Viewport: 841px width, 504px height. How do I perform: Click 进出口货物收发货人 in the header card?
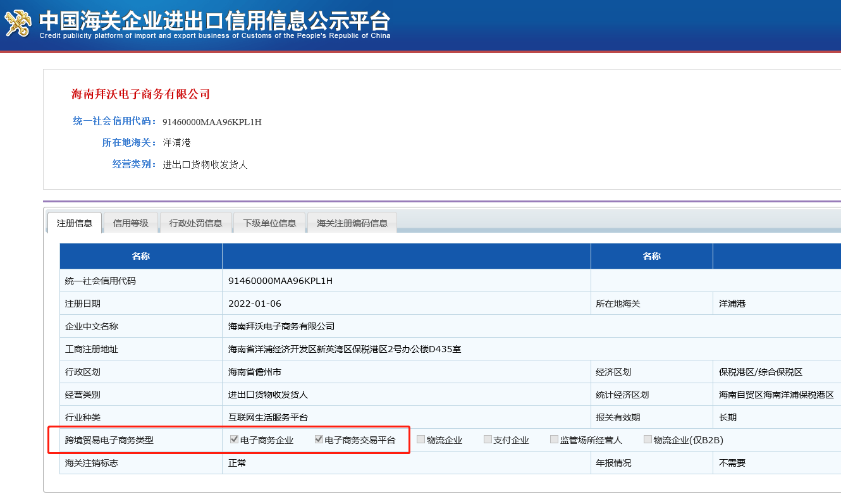206,164
